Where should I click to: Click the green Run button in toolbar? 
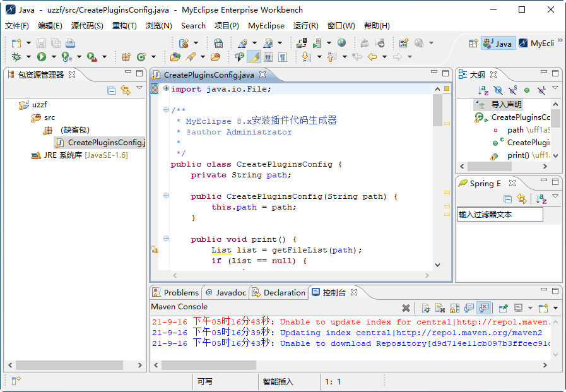point(42,57)
